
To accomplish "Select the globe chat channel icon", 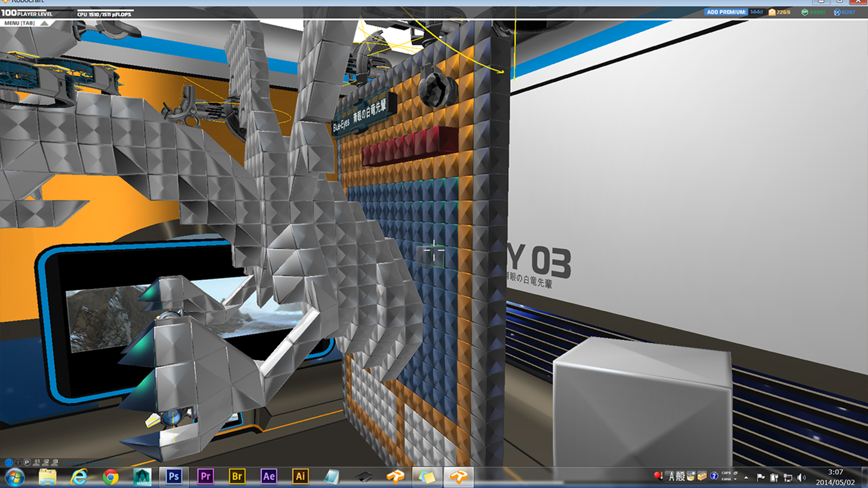I will (9, 462).
